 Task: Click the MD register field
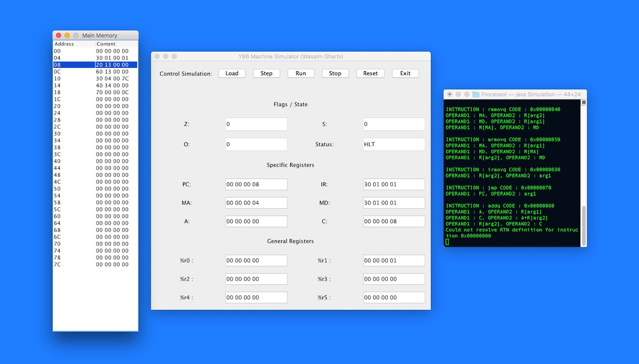tap(394, 203)
